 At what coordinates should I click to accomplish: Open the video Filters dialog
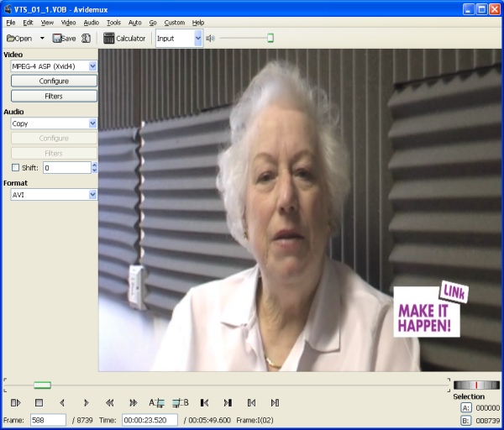pyautogui.click(x=54, y=96)
